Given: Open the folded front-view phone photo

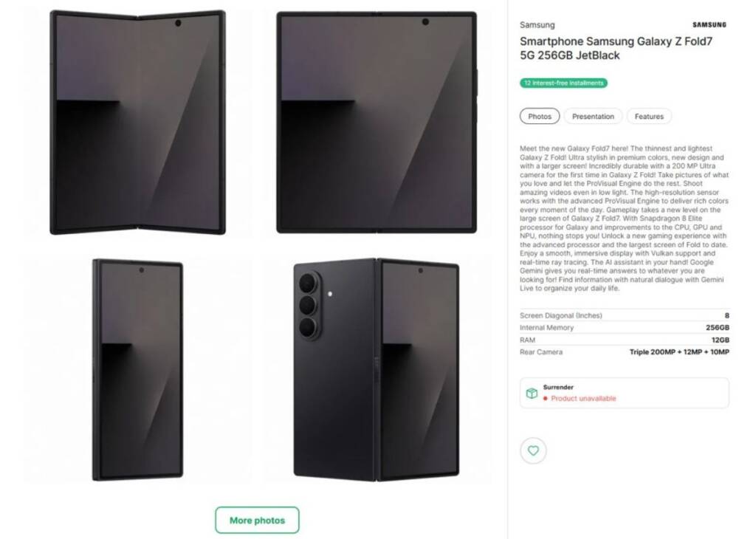Looking at the screenshot, I should click(x=138, y=370).
